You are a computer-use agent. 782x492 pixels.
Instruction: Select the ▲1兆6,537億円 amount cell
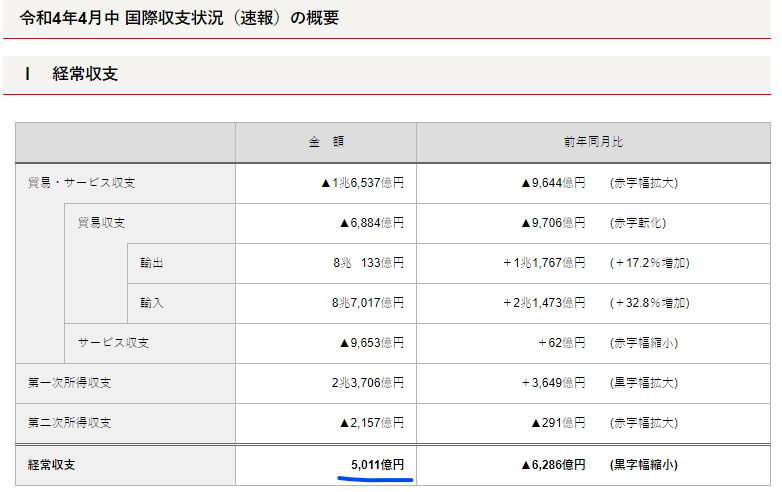[x=362, y=183]
